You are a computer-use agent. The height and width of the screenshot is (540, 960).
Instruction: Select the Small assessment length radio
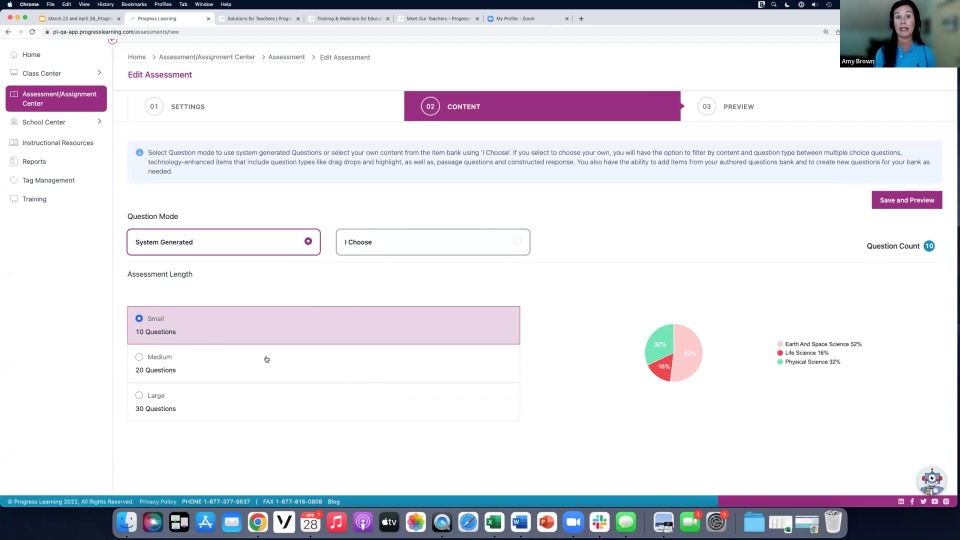point(139,318)
